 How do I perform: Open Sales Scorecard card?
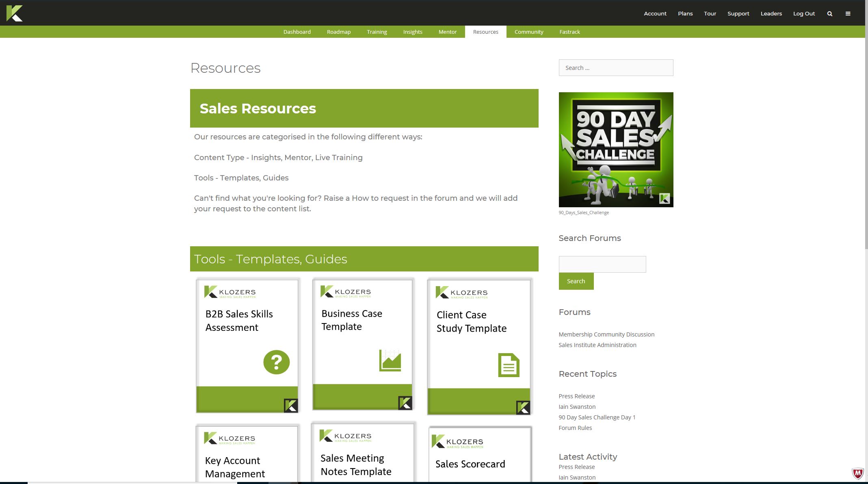pos(480,454)
